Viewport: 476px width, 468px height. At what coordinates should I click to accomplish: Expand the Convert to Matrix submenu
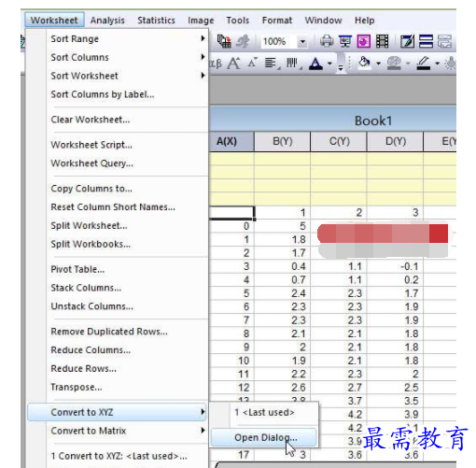coord(203,431)
